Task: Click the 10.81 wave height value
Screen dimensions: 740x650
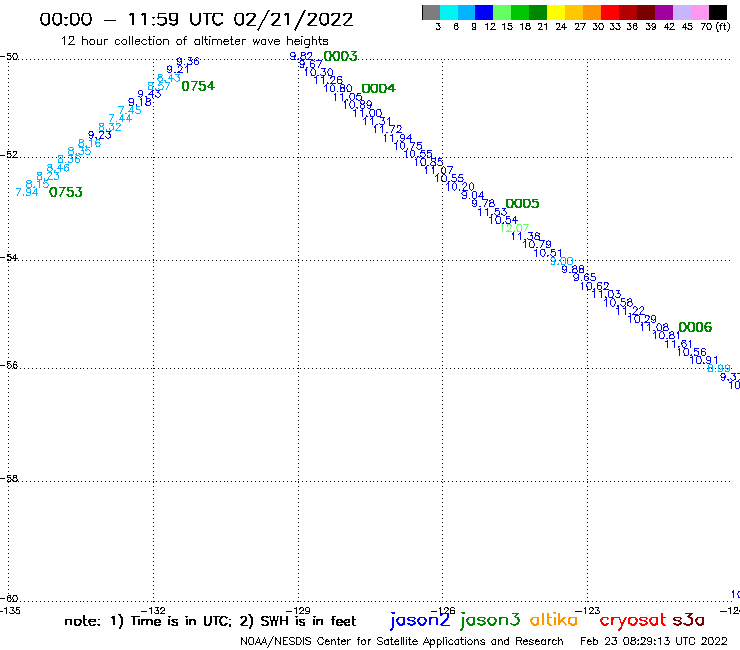Action: click(x=666, y=335)
